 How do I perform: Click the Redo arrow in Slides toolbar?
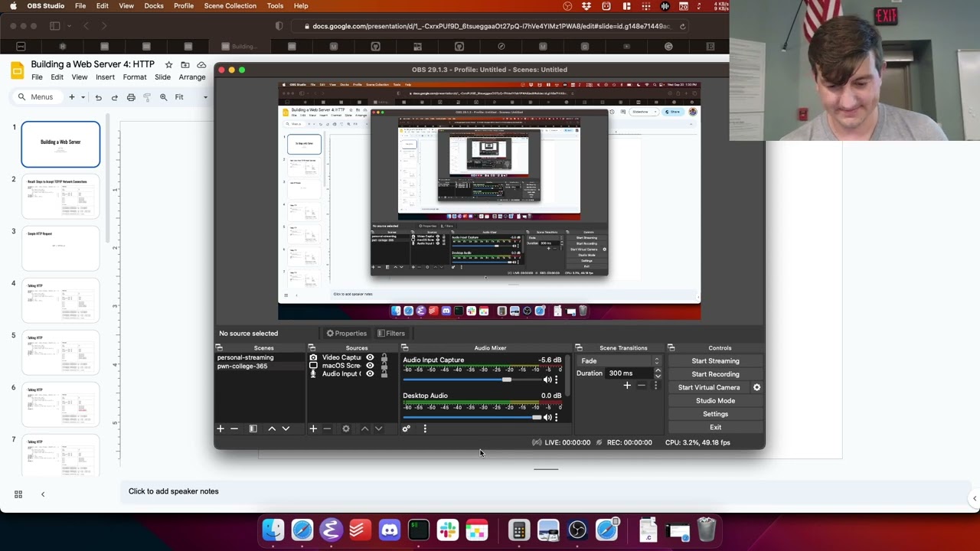(115, 97)
